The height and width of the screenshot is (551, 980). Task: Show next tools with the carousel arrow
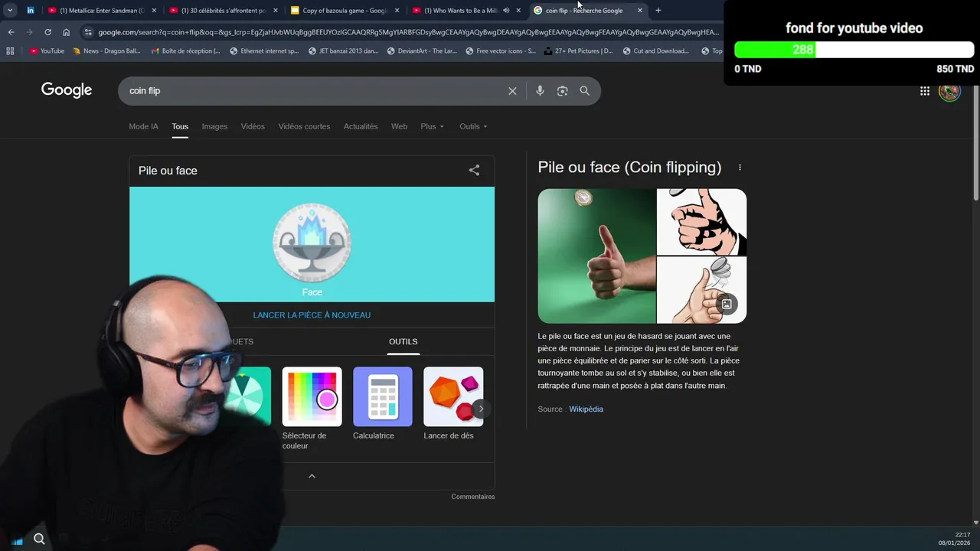(481, 409)
